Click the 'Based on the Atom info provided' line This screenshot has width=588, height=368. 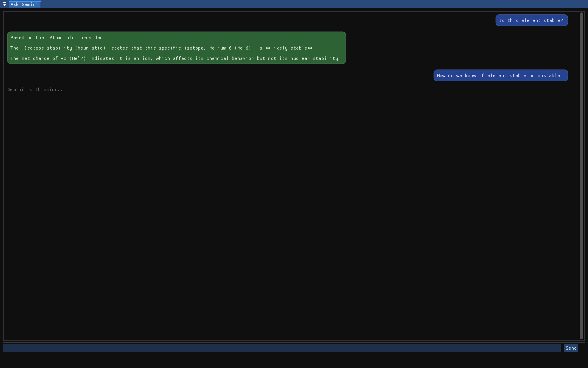pos(57,38)
